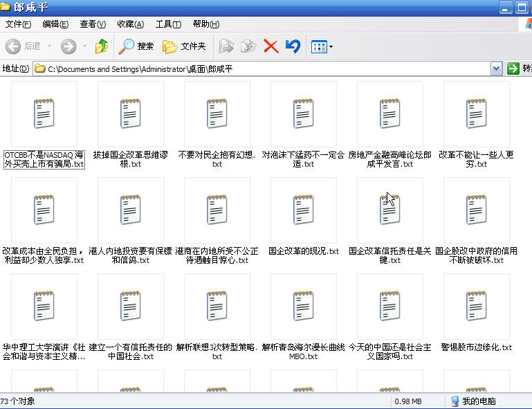This screenshot has height=409, width=532.
Task: Select 解析青岛海尔漫长曲线MBO.txt icon
Action: pos(303,306)
